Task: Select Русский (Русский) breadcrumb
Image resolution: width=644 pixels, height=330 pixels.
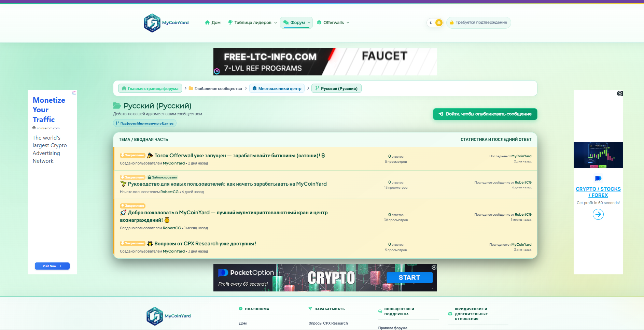Action: coord(336,88)
